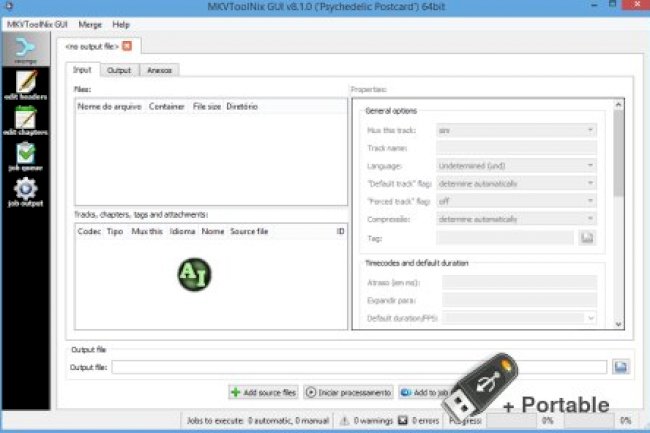Click the Idioma column header
The image size is (650, 433).
182,231
